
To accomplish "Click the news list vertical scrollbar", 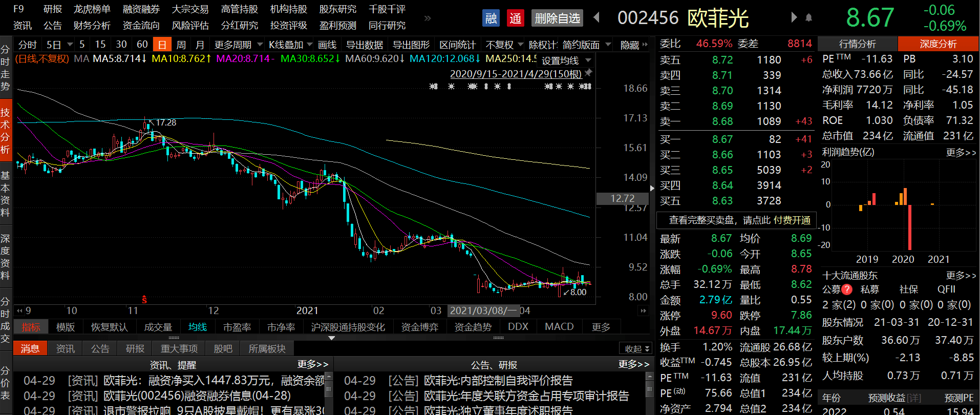I will coord(328,394).
